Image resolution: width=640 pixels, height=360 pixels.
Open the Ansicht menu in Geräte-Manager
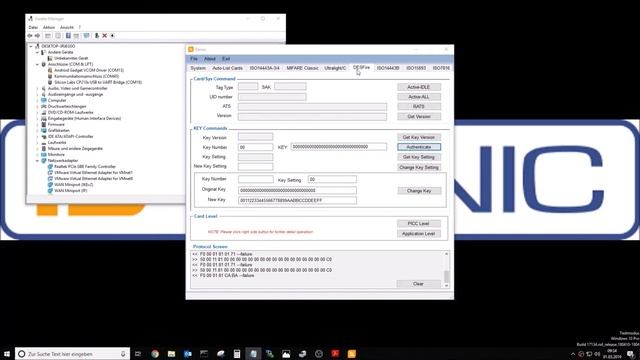pyautogui.click(x=67, y=27)
